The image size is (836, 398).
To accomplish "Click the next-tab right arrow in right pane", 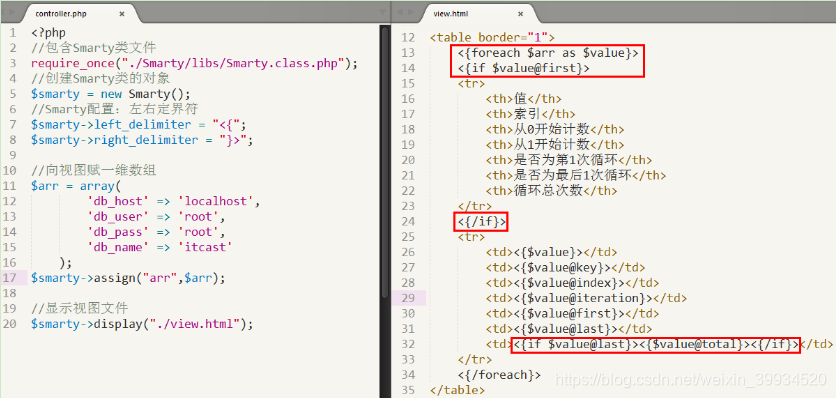I will [x=410, y=12].
